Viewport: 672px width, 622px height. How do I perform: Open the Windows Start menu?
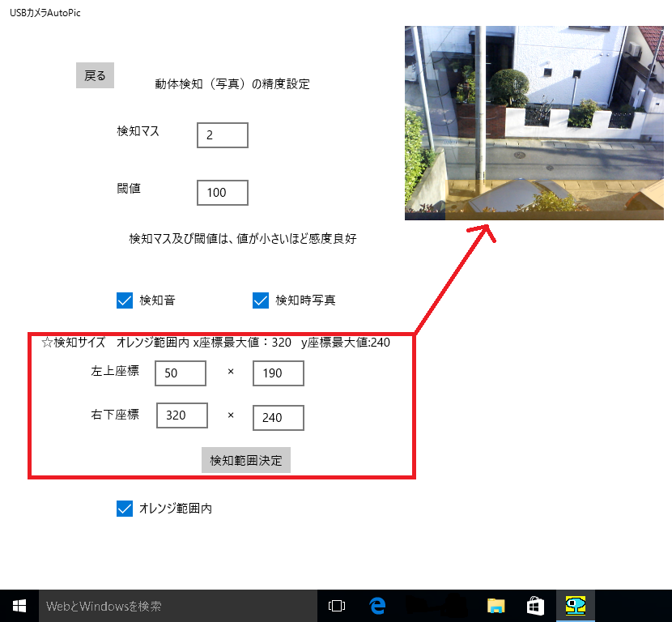[19, 606]
